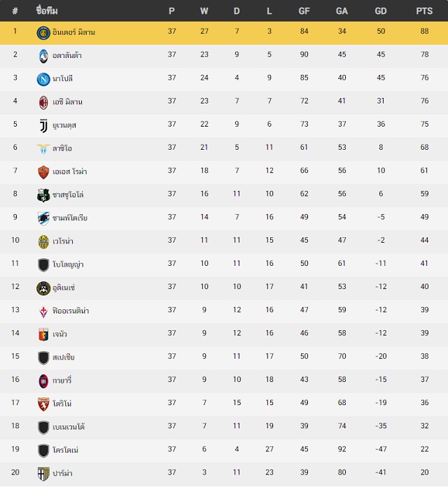Click the Parma shield logo

click(x=43, y=474)
